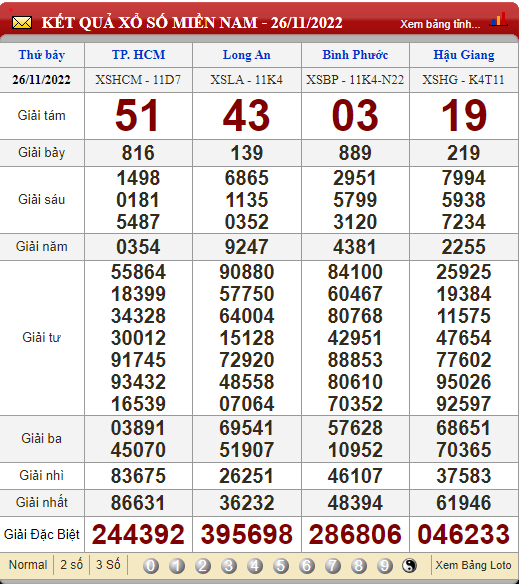Switch to 3 Số view tab
Viewport: 523px width, 584px height.
(108, 565)
